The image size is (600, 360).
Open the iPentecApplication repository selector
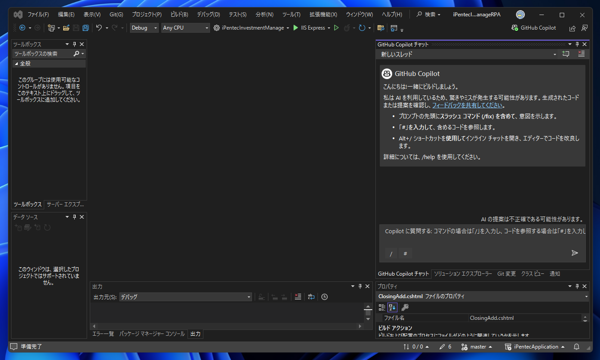(535, 347)
